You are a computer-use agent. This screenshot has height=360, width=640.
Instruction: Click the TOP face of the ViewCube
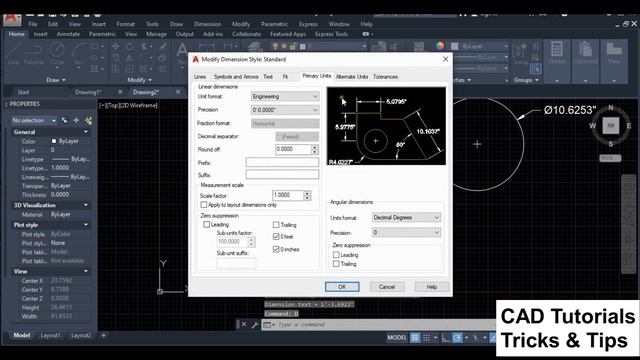pos(611,126)
